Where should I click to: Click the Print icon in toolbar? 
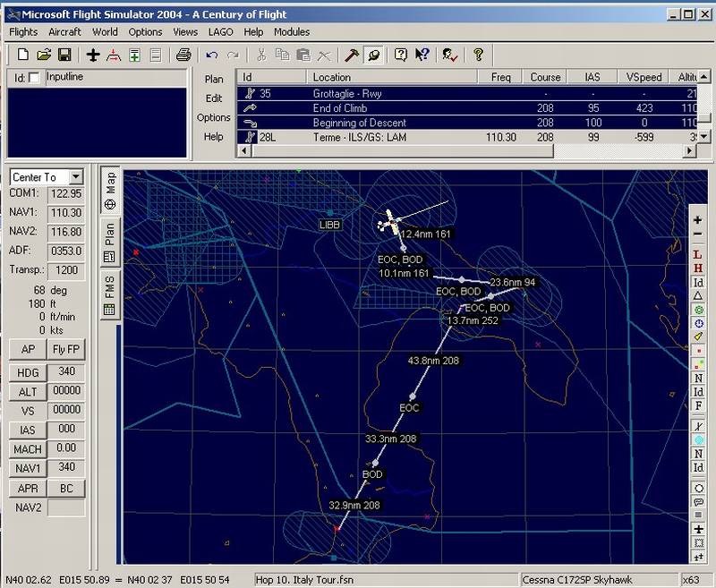coord(183,55)
